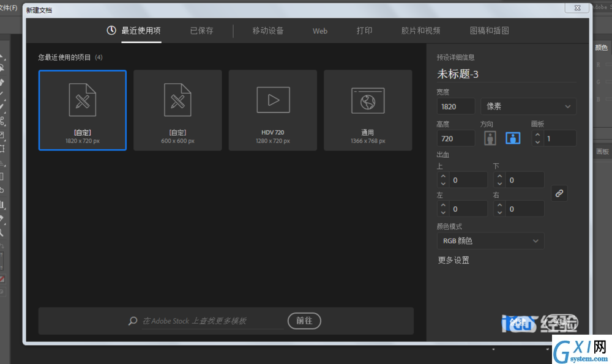Toggle the bleed link chain icon
The height and width of the screenshot is (364, 612).
[x=559, y=193]
